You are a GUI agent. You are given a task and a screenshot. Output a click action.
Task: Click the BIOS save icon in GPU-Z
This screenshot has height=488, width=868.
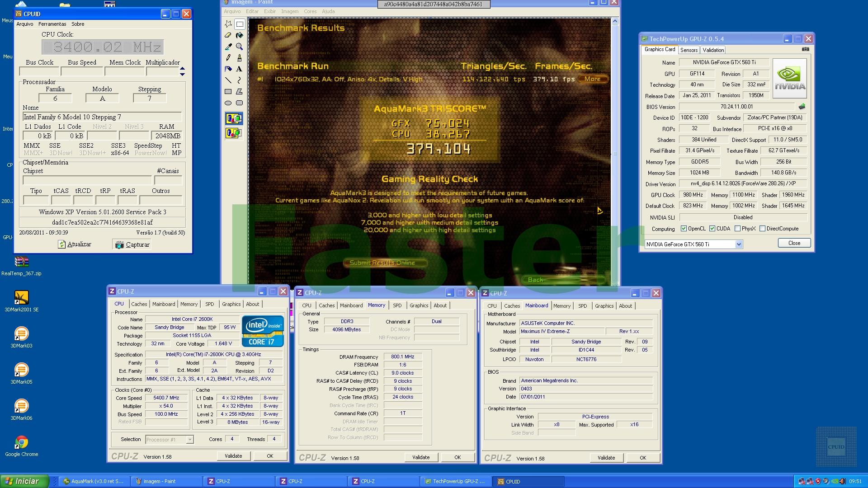pyautogui.click(x=802, y=107)
